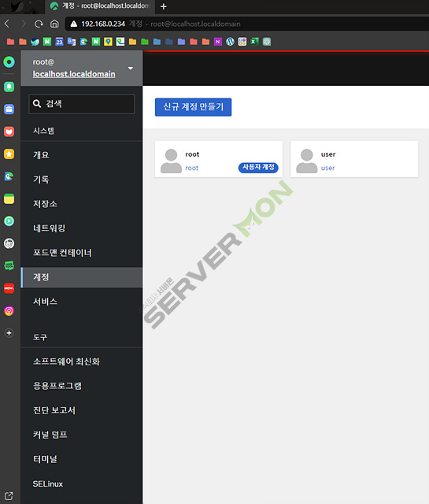Image resolution: width=429 pixels, height=504 pixels.
Task: Click the 사용자 계정 badge on root
Action: click(258, 168)
